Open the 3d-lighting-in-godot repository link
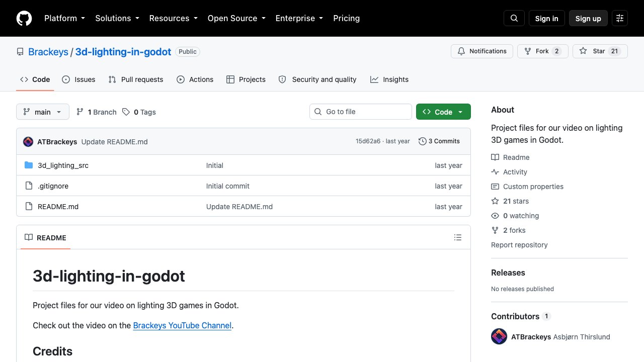This screenshot has height=362, width=644. [123, 52]
